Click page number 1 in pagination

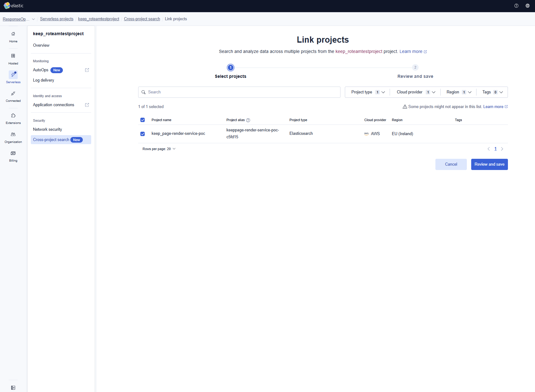495,149
